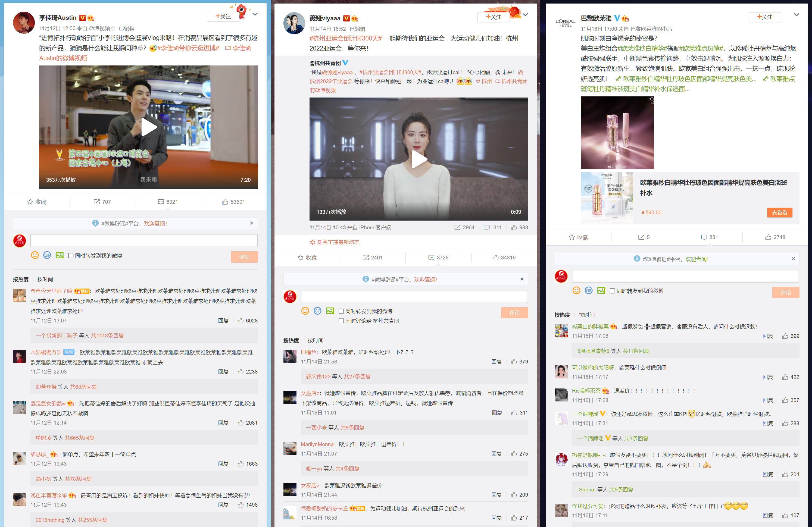Open dropdown chevron on 巴黎欧莱雅's post

coord(796,15)
